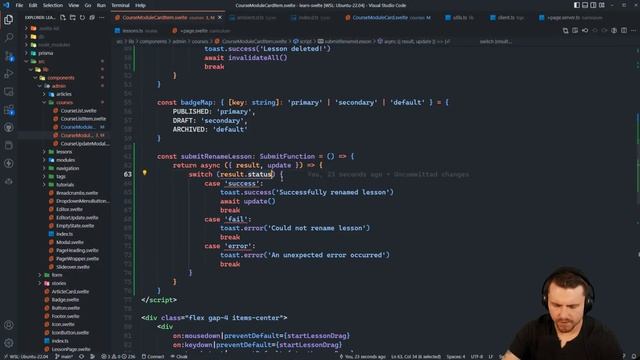Click the script breadcrumb segment
This screenshot has height=360, width=640.
(302, 41)
